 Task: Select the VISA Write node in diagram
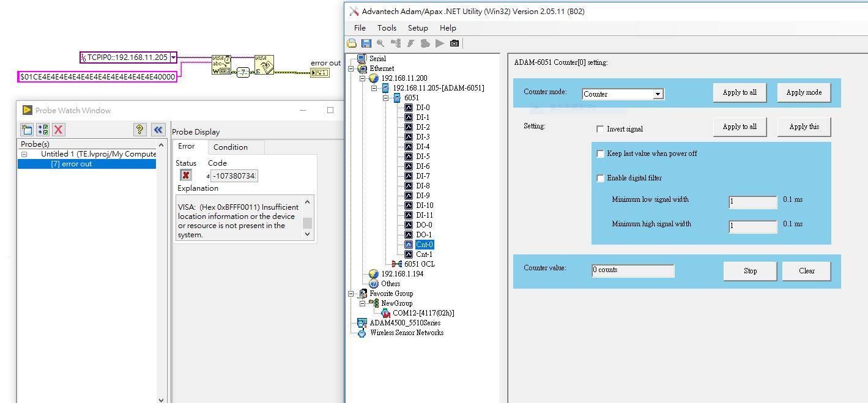222,65
